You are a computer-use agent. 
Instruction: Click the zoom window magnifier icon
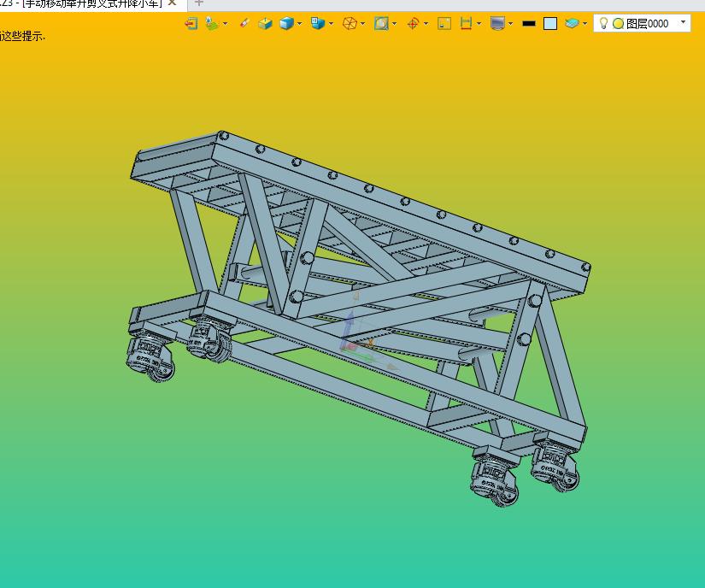[x=381, y=23]
